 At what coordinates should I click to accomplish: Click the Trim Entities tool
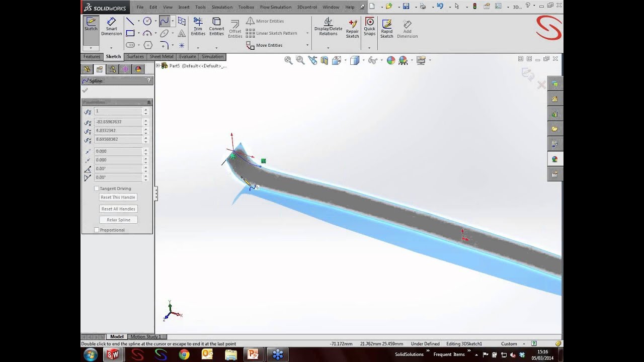pyautogui.click(x=198, y=26)
